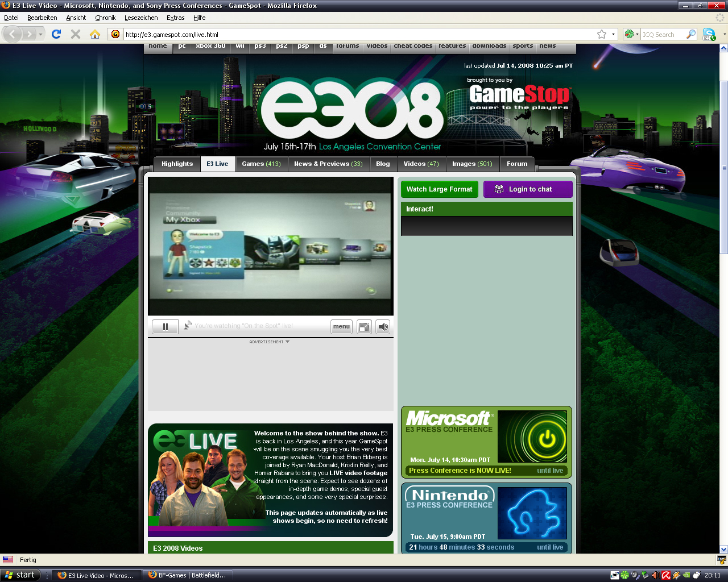Click the GameStop sponsor logo
The height and width of the screenshot is (582, 728).
[x=519, y=97]
